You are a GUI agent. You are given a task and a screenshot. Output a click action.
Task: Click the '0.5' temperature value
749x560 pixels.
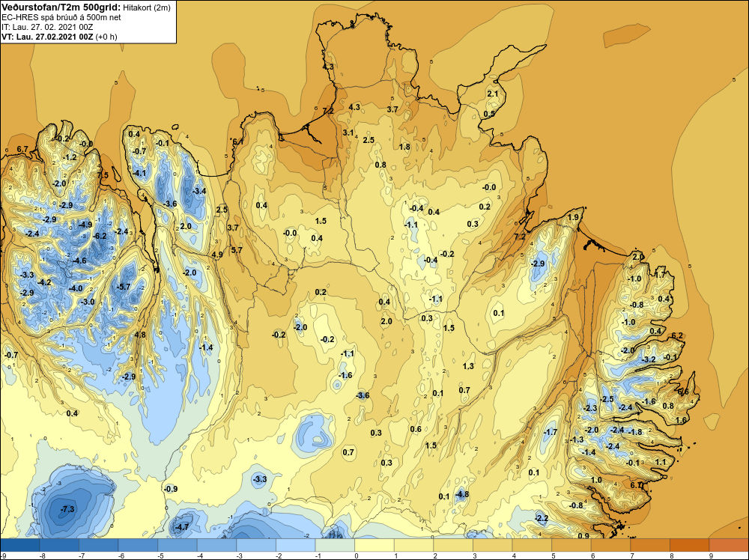point(489,114)
